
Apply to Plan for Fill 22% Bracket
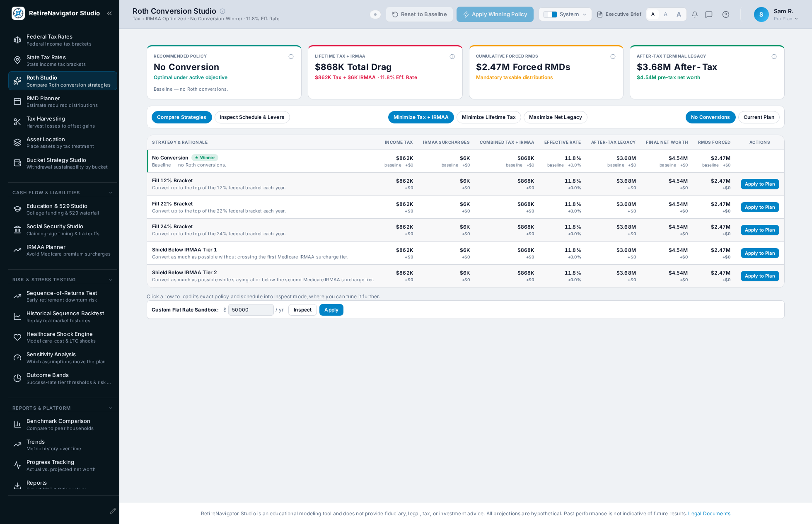tap(759, 207)
